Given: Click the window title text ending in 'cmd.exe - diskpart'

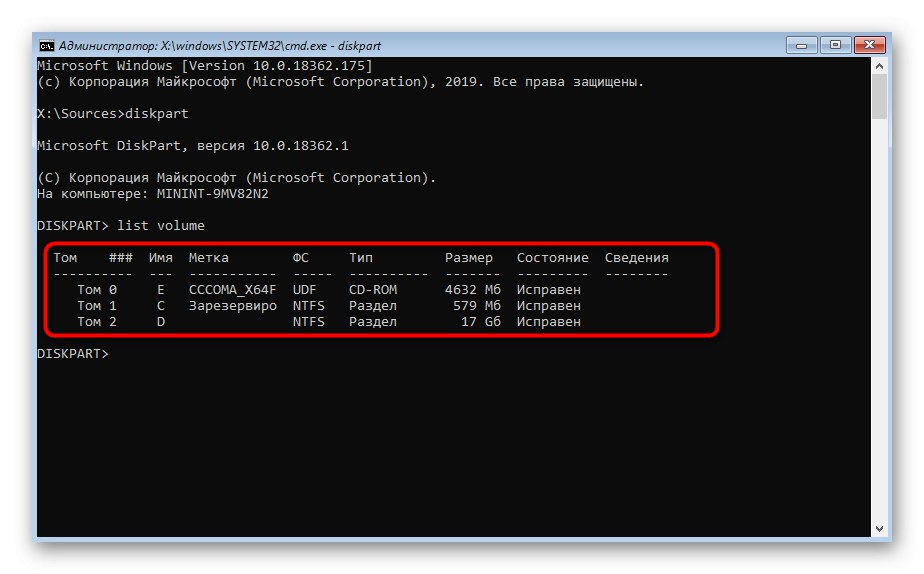Looking at the screenshot, I should pyautogui.click(x=220, y=46).
